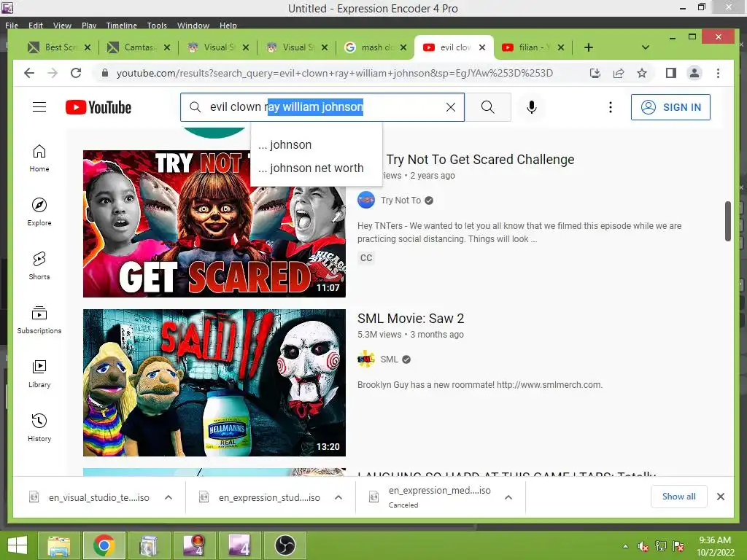Open Shorts in YouTube sidebar
747x560 pixels.
pos(39,265)
